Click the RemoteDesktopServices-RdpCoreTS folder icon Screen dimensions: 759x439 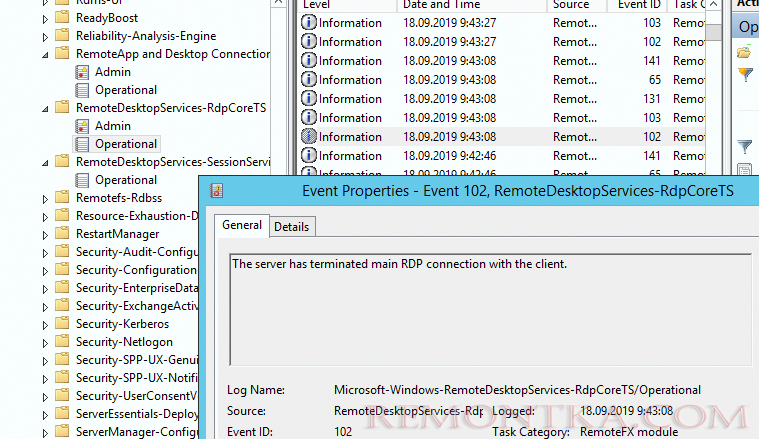(62, 107)
